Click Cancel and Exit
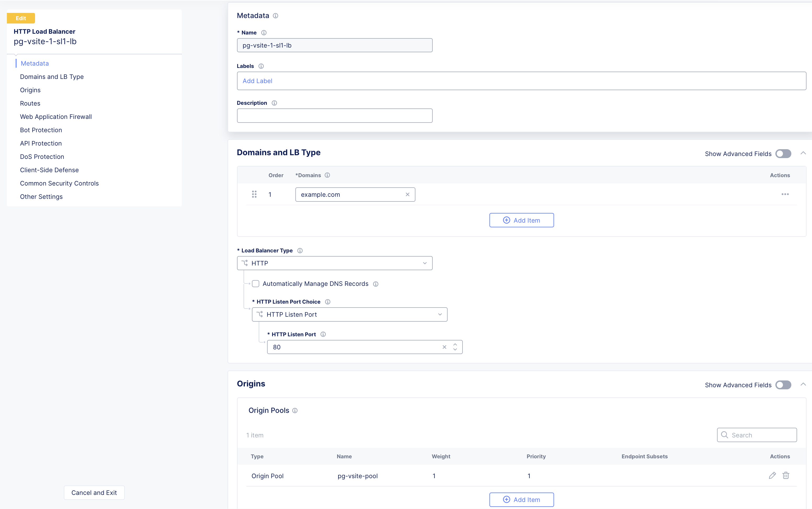Image resolution: width=812 pixels, height=509 pixels. coord(94,493)
